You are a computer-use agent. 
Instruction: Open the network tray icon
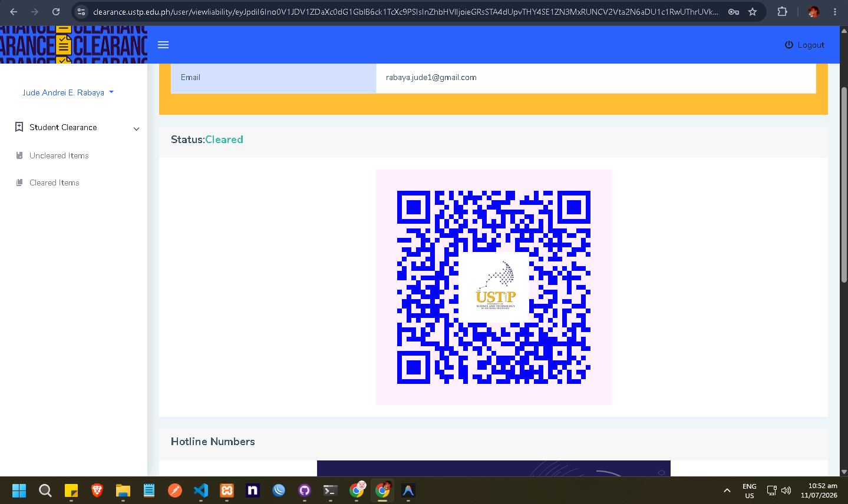click(771, 490)
